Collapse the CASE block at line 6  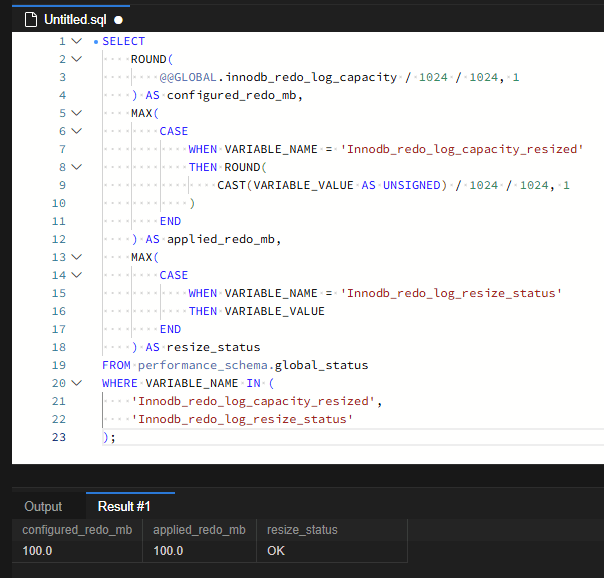[x=77, y=131]
